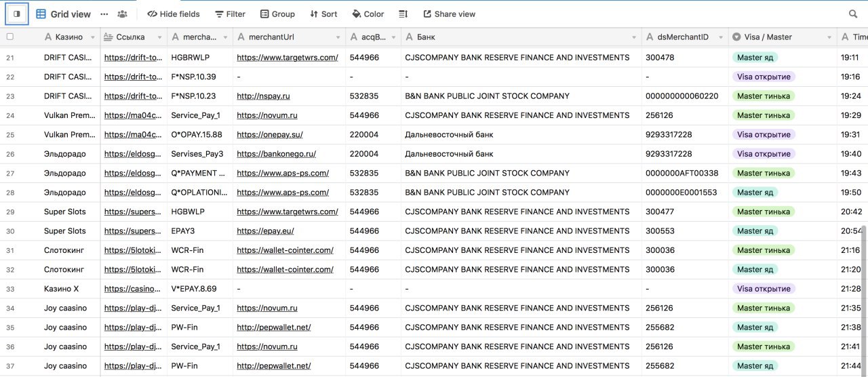Click Share view button

pyautogui.click(x=449, y=14)
